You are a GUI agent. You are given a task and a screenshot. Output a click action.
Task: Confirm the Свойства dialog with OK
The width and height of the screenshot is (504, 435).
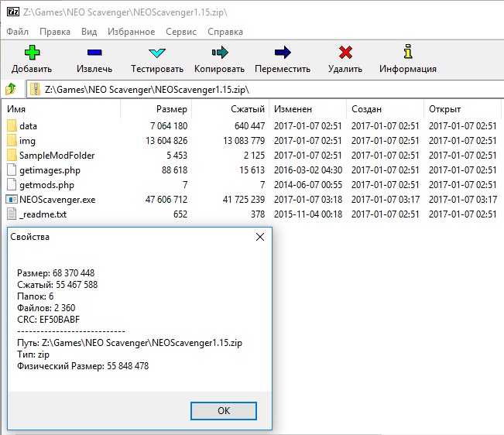coord(224,410)
